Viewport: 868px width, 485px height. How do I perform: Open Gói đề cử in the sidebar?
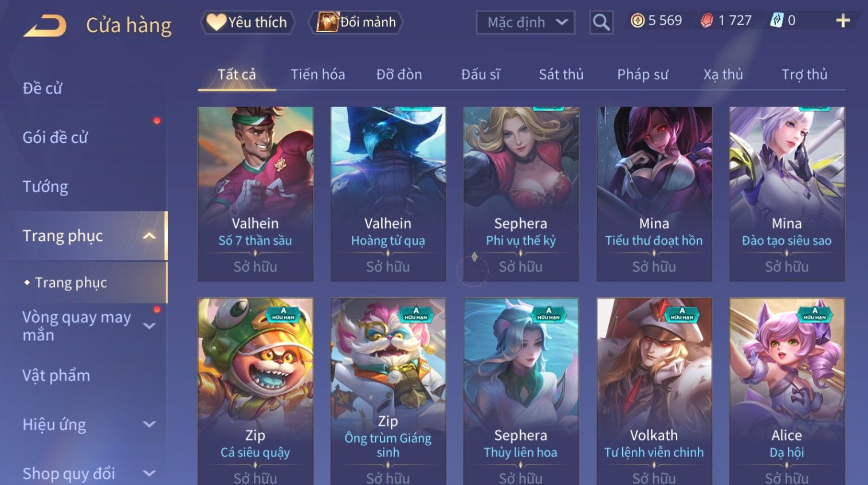click(x=55, y=138)
